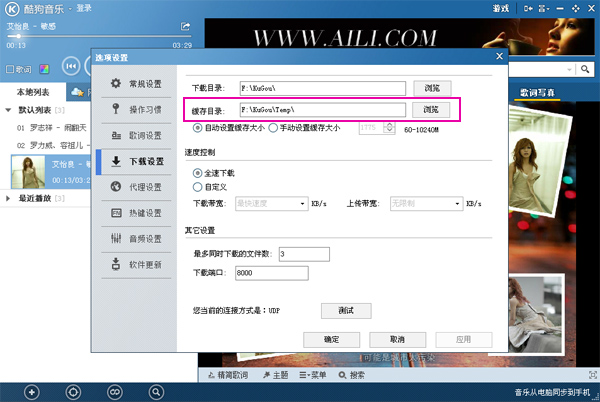Cancel with the 取消 button
This screenshot has width=600, height=402.
pyautogui.click(x=398, y=340)
